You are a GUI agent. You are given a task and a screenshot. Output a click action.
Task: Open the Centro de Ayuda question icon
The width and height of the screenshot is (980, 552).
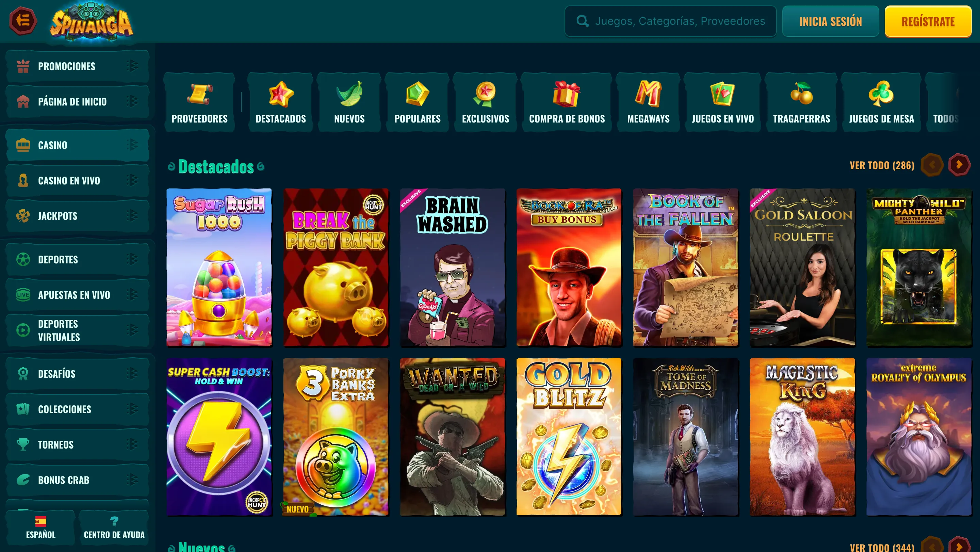pyautogui.click(x=114, y=521)
